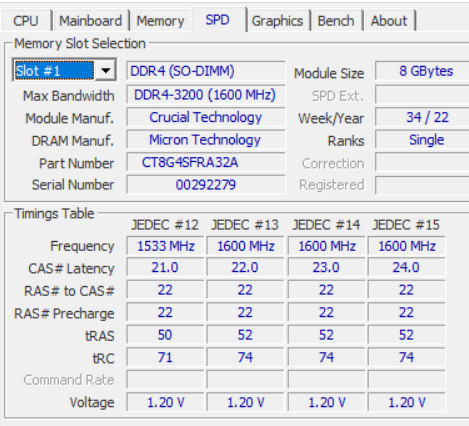Click JEDEC #15 CAS# Latency 24.0 cell
Viewport: 469px width, 426px height.
(406, 268)
